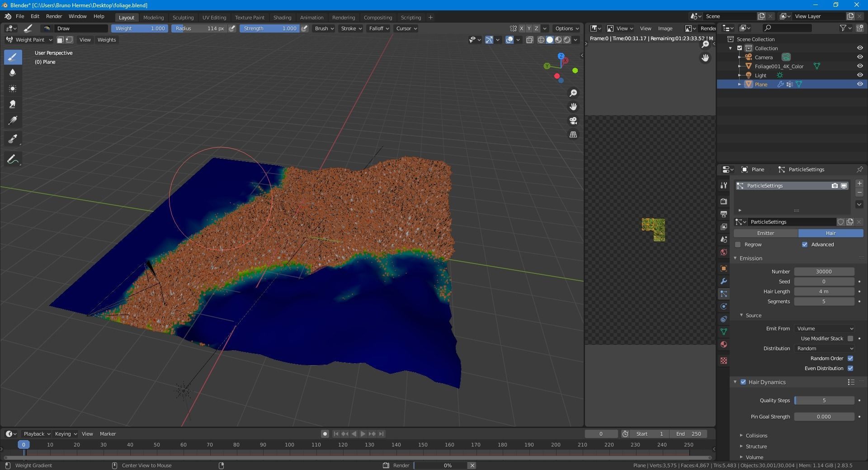Cancel the render via progress bar X
Viewport: 868px width, 470px height.
[x=472, y=465]
